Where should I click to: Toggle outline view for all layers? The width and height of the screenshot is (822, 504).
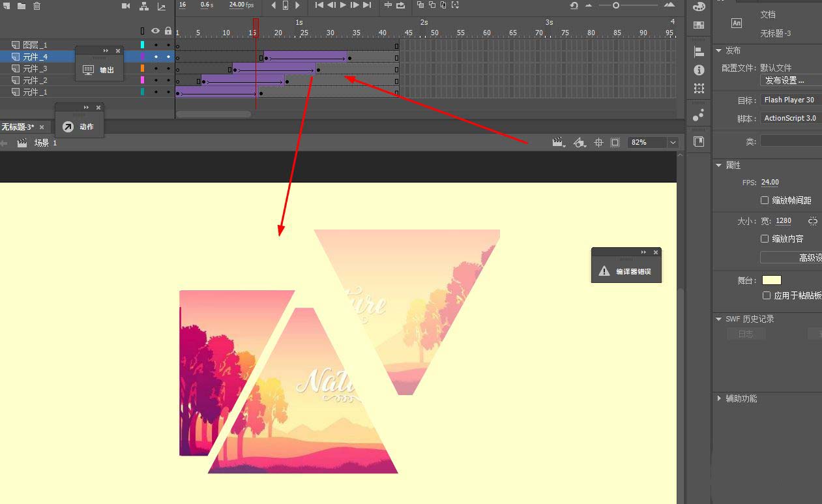(143, 31)
